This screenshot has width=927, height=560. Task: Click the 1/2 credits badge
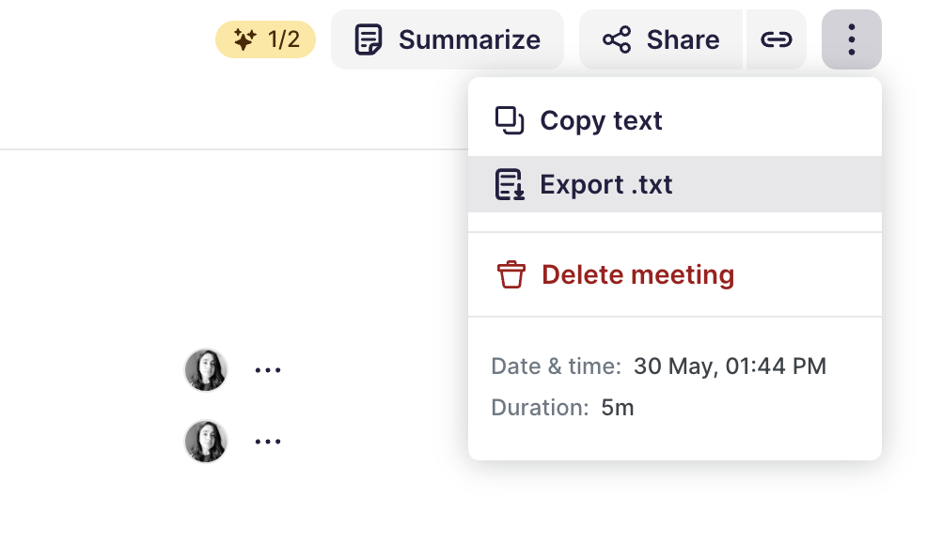point(266,39)
